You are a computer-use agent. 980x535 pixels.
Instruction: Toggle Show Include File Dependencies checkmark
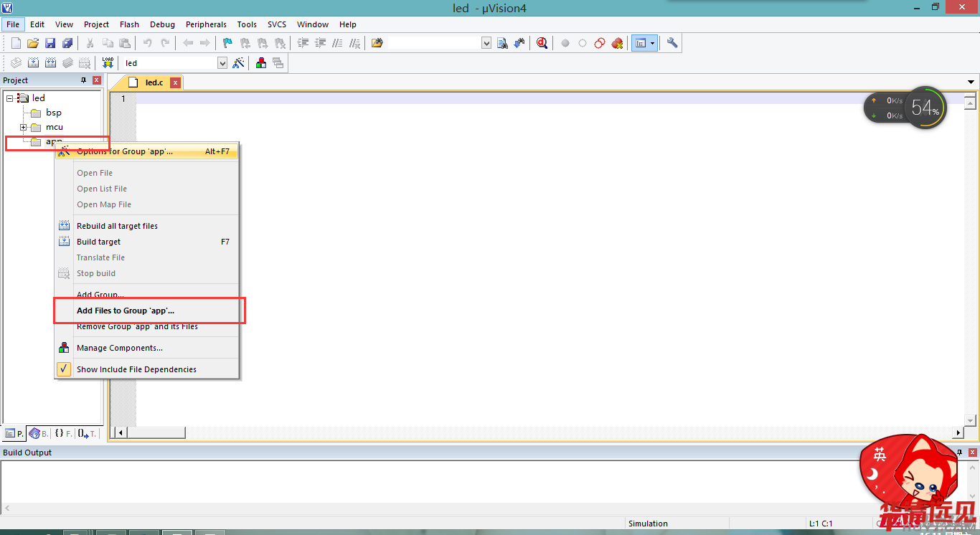(64, 369)
